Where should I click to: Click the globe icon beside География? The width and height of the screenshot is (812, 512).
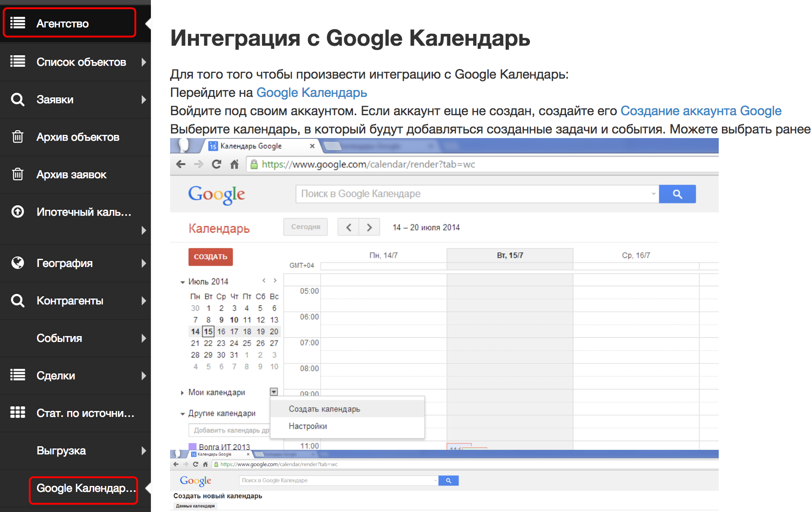(x=18, y=263)
